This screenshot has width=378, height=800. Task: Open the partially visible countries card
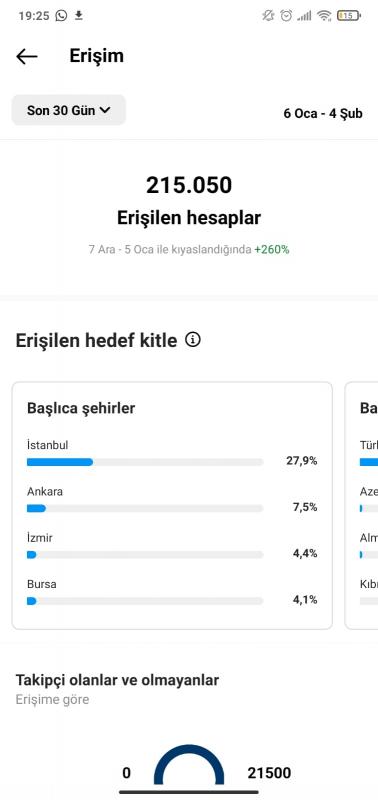[362, 505]
